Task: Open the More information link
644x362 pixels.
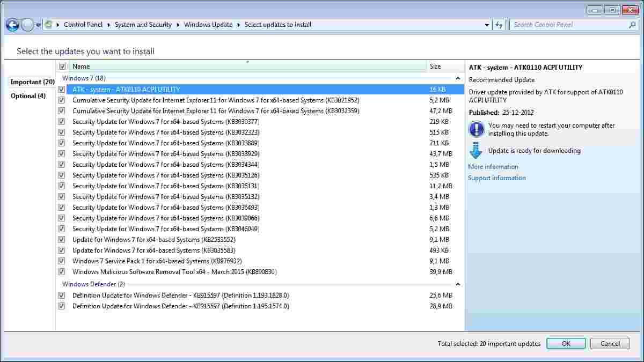Action: (x=493, y=167)
